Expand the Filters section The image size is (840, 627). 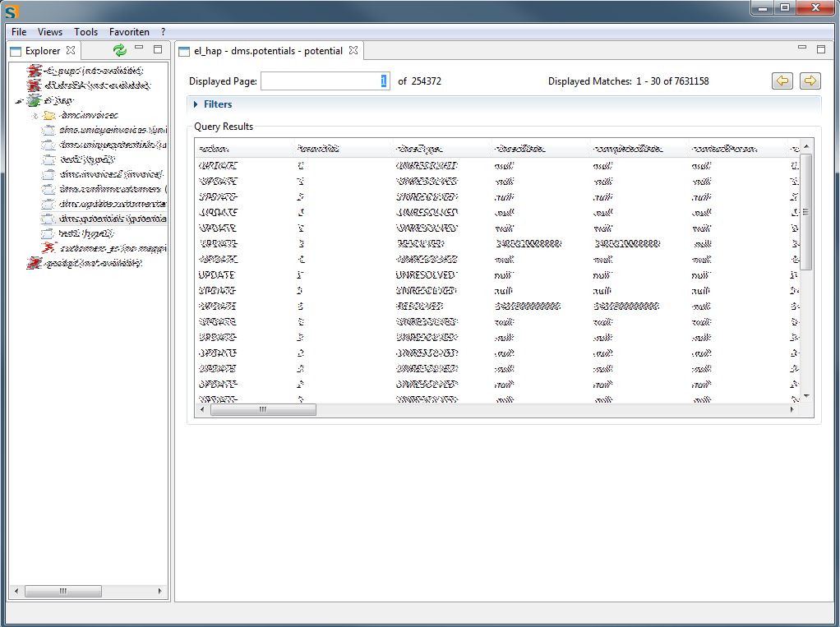[x=196, y=104]
